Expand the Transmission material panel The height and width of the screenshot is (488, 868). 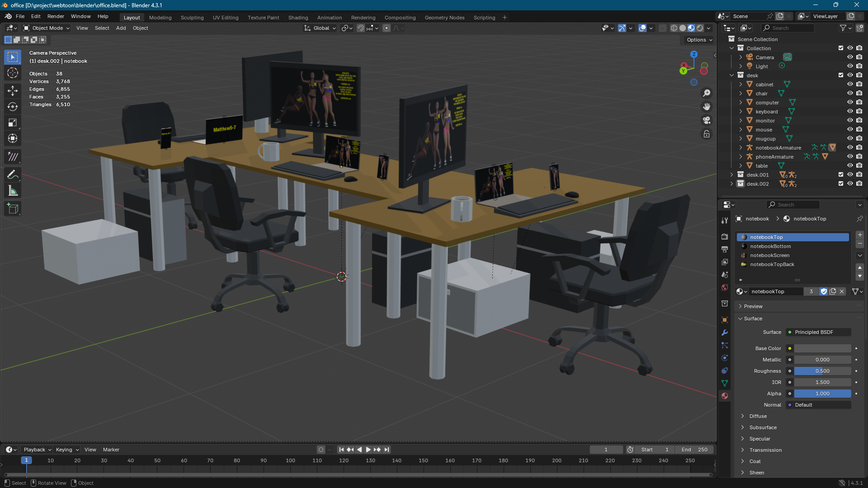coord(765,450)
